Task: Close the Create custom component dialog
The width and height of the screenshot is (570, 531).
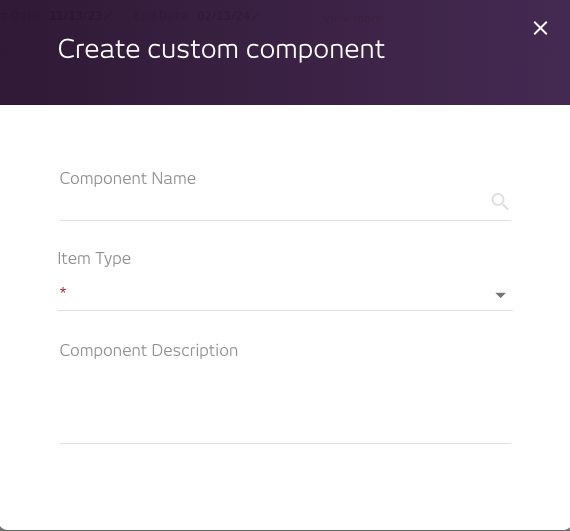Action: point(540,28)
